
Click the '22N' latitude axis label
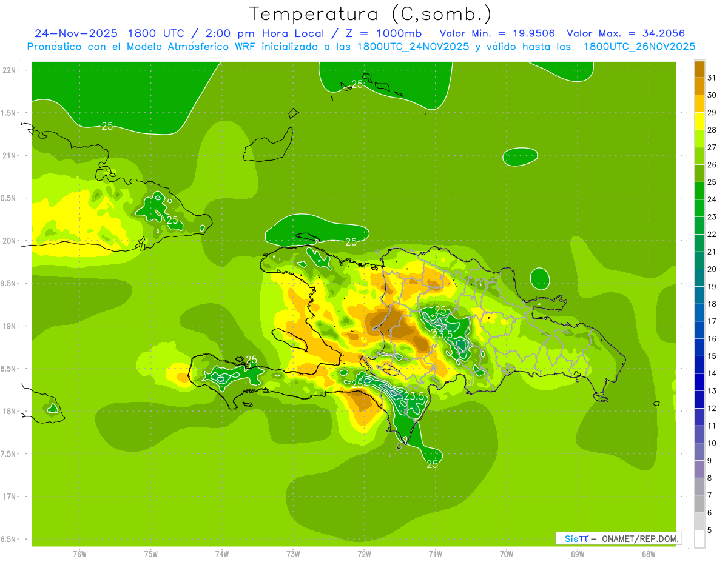[10, 70]
